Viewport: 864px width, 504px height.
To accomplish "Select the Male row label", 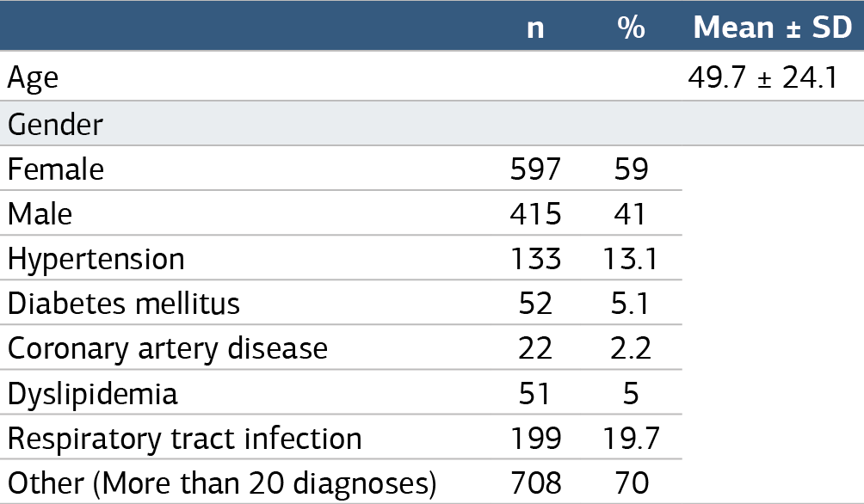I will click(x=40, y=213).
